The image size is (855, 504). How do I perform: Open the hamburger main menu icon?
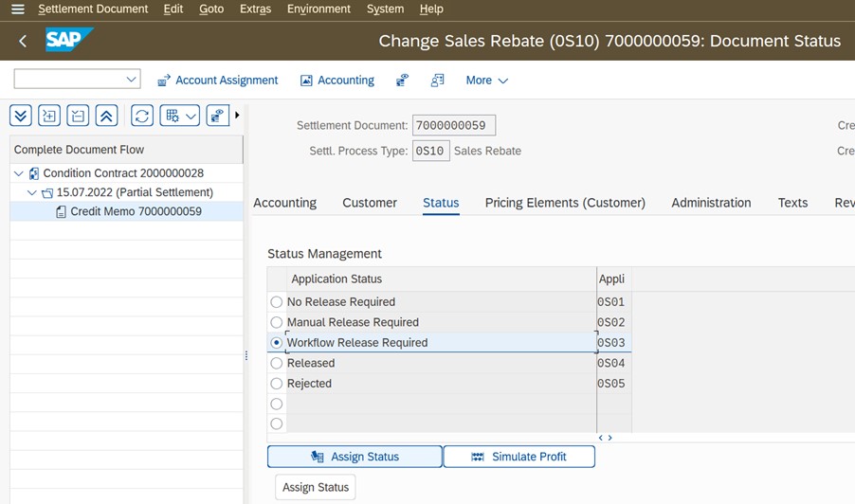tap(18, 9)
